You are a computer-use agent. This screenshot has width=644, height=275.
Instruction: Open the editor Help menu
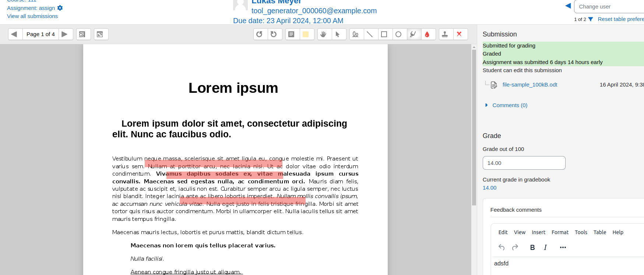[618, 232]
